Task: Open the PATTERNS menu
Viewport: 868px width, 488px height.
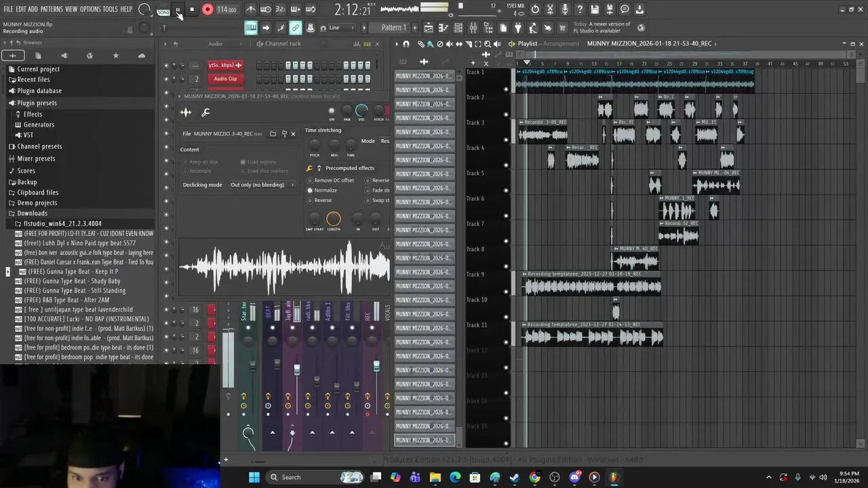Action: click(x=52, y=9)
